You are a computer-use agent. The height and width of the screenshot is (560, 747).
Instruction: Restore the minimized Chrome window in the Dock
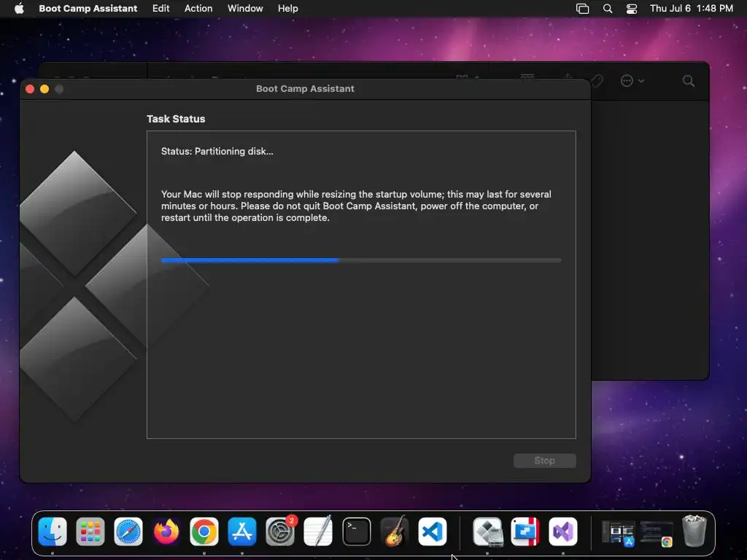pyautogui.click(x=657, y=533)
